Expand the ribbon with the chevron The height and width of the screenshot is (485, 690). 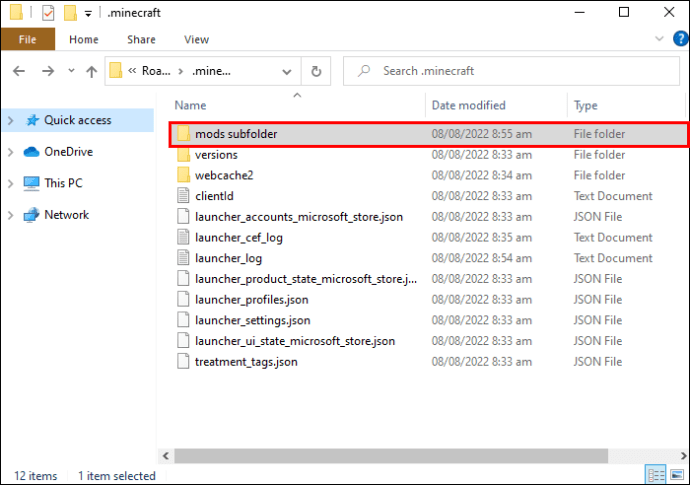click(659, 39)
